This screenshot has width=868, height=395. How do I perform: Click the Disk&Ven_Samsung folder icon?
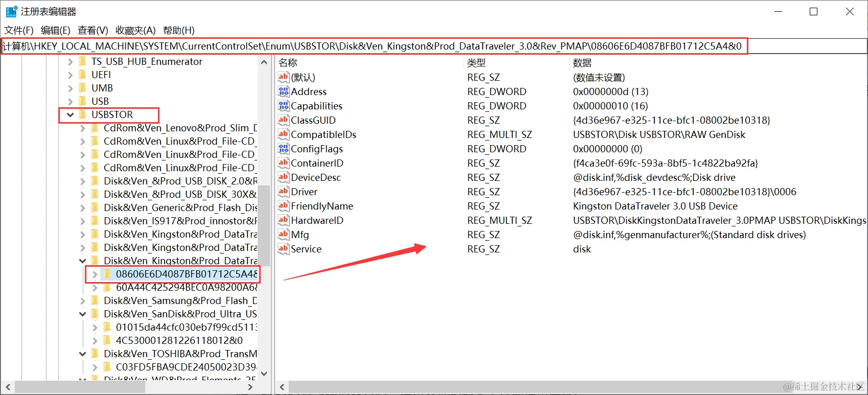click(95, 300)
